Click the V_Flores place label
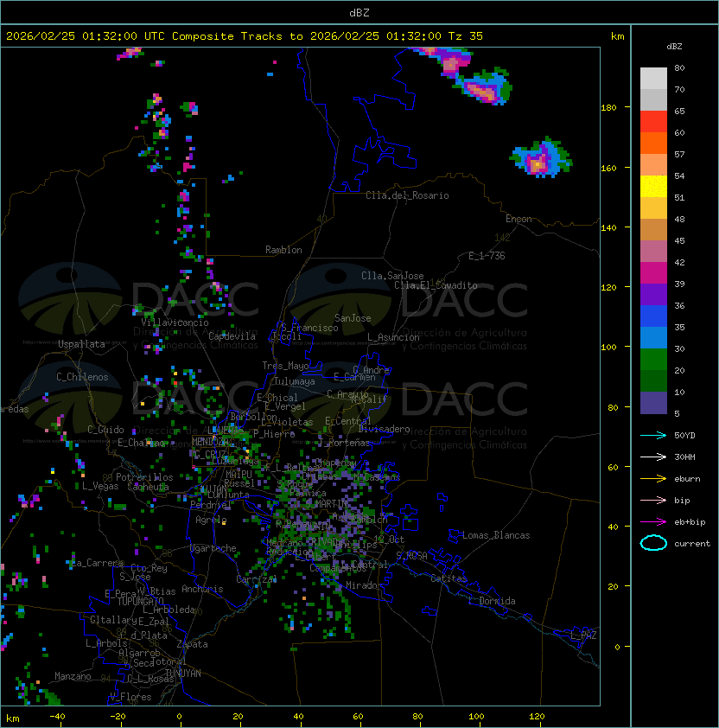This screenshot has height=728, width=719. [x=130, y=697]
